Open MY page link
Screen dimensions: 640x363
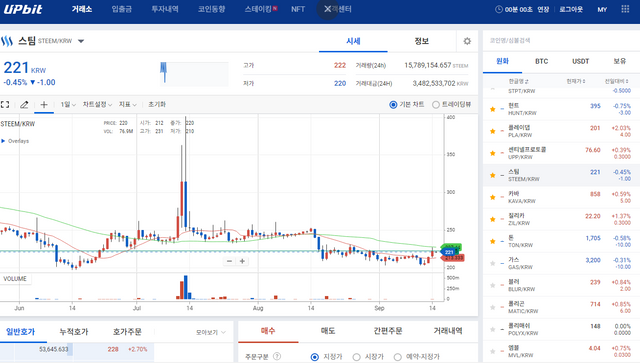(602, 9)
